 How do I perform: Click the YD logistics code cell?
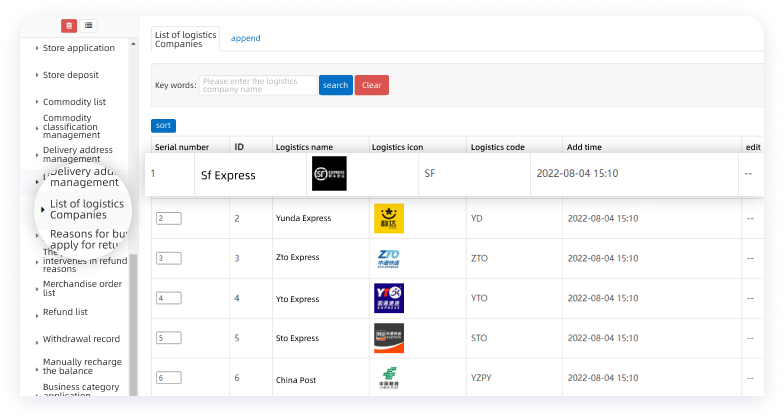coord(476,218)
